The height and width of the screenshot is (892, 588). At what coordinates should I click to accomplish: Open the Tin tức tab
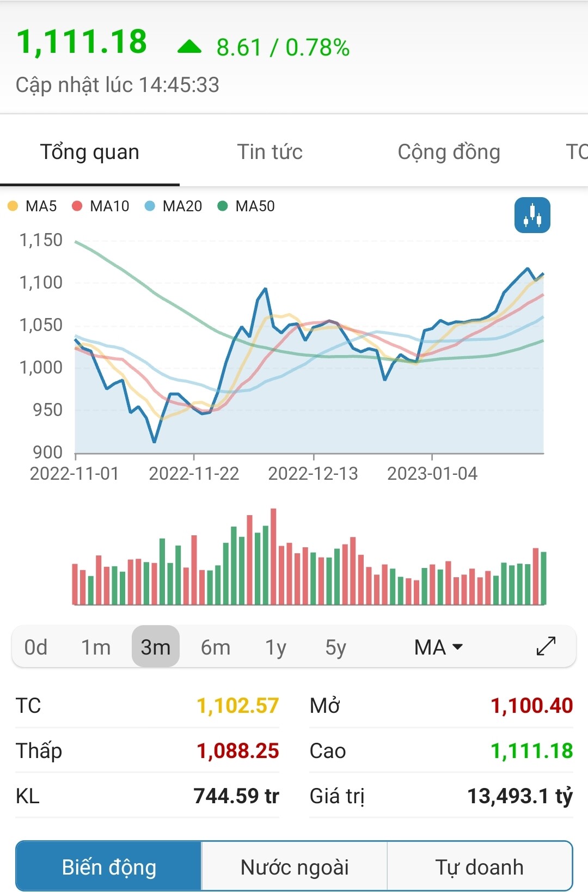(x=269, y=152)
